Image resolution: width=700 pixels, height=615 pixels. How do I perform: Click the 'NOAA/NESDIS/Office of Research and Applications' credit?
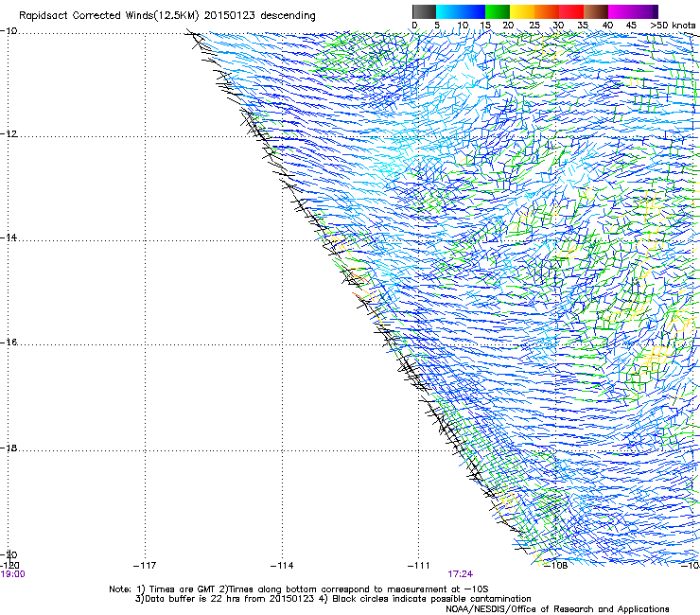coord(557,609)
